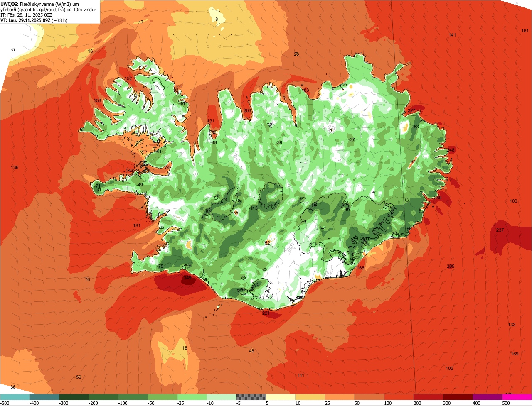
Task: Select the dark red 200 to 300 legend swatch
Action: [429, 397]
